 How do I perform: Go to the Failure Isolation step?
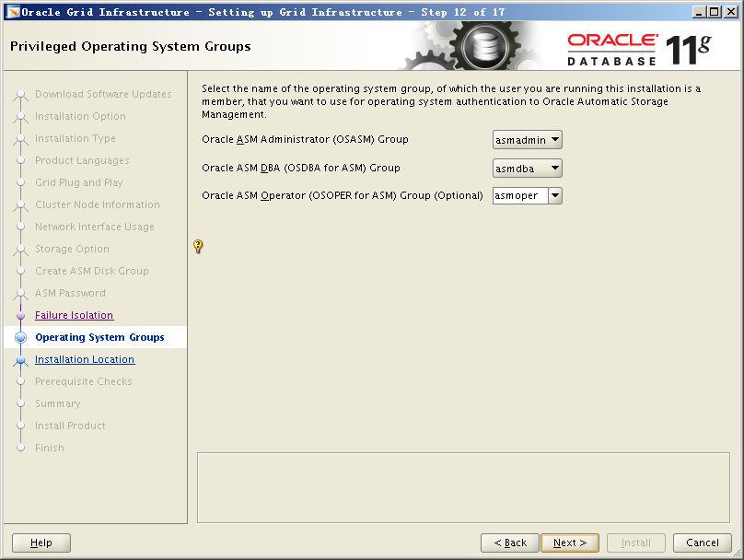click(74, 316)
